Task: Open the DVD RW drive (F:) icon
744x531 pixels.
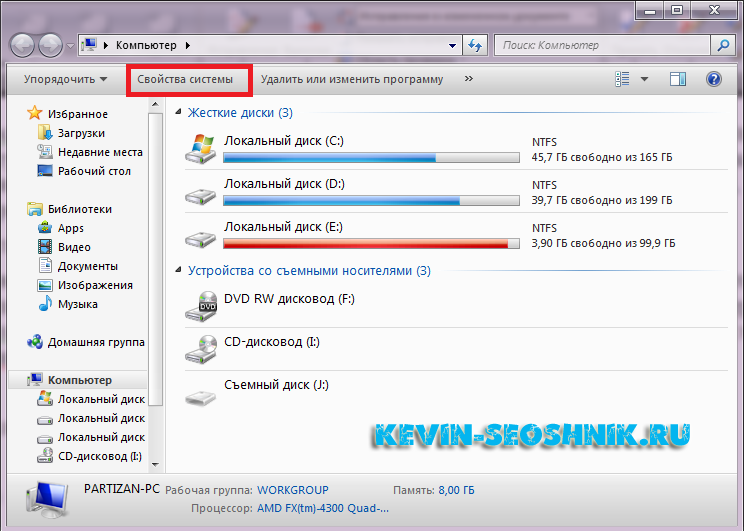Action: click(x=201, y=305)
